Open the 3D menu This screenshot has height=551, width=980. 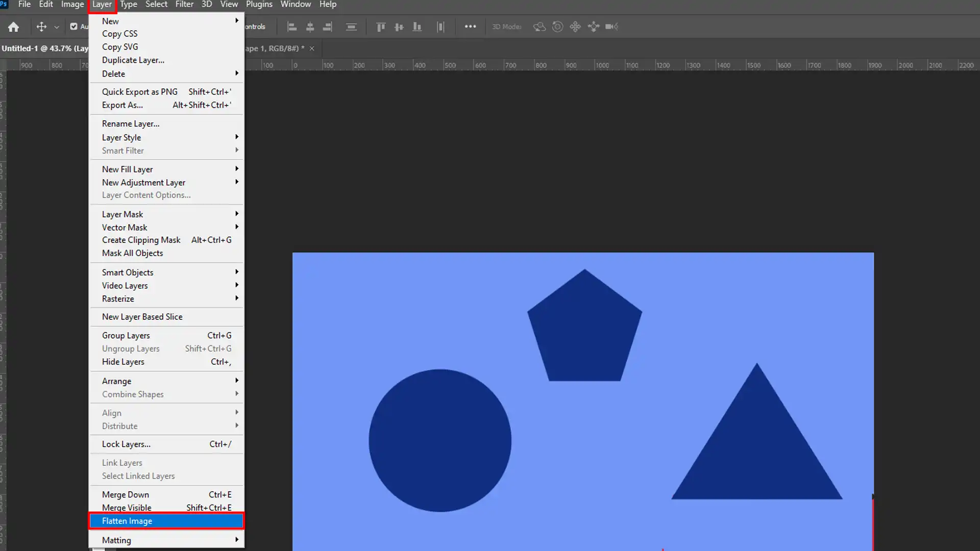[x=207, y=5]
